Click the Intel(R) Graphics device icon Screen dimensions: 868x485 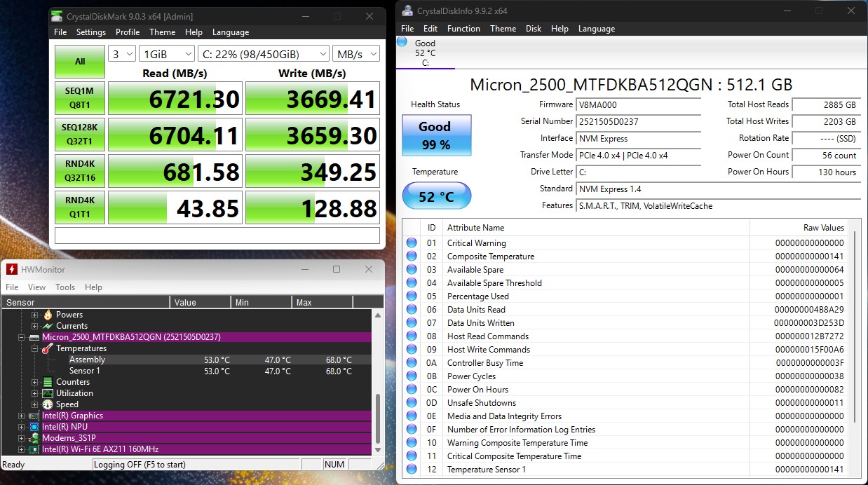(x=34, y=416)
